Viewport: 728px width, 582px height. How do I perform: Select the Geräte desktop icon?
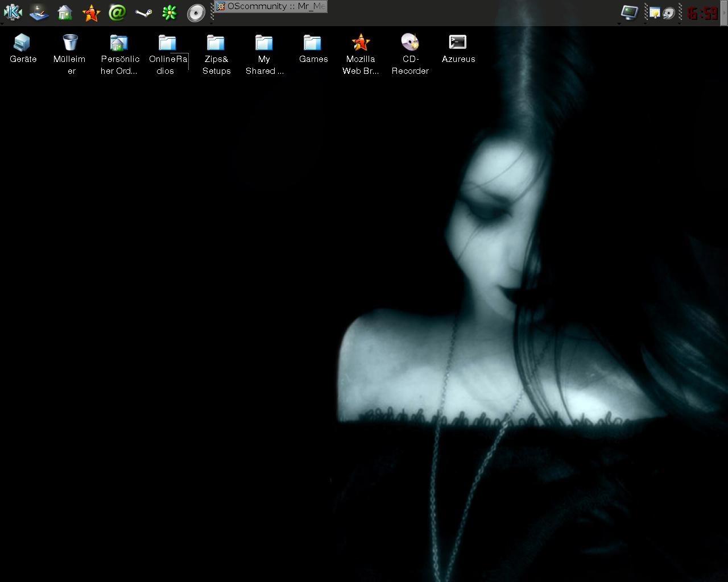[x=23, y=43]
